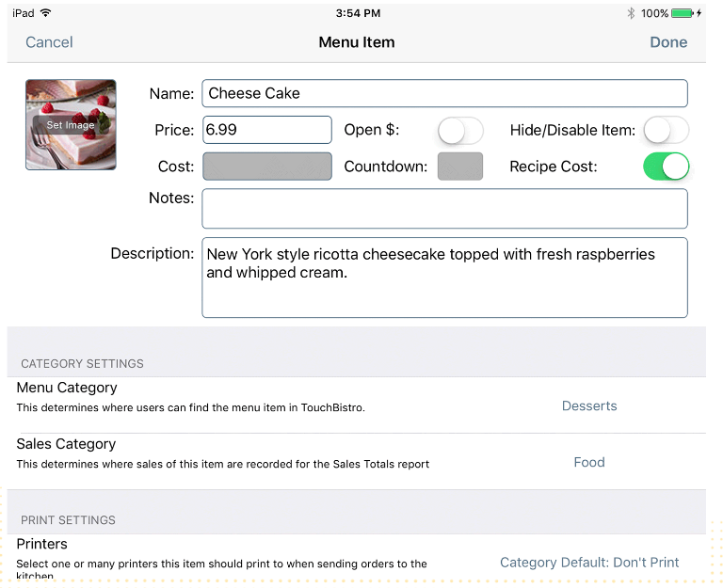Open Printers setting Category Default: Don't Print
Image resolution: width=723 pixels, height=588 pixels.
tap(589, 563)
